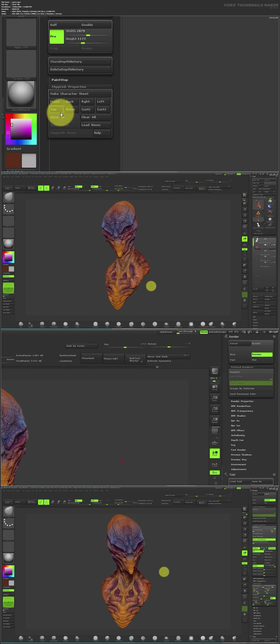The width and height of the screenshot is (280, 644).
Task: Click the circular arrow icon on enlarged Tool header
Action: pyautogui.click(x=274, y=475)
